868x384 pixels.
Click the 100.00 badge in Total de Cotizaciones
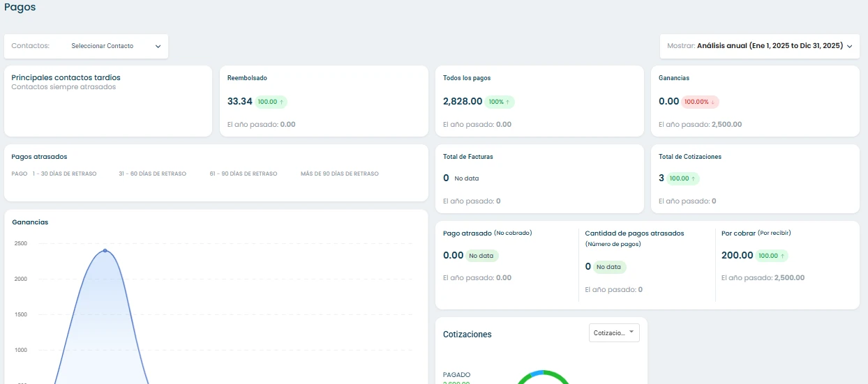(x=683, y=178)
